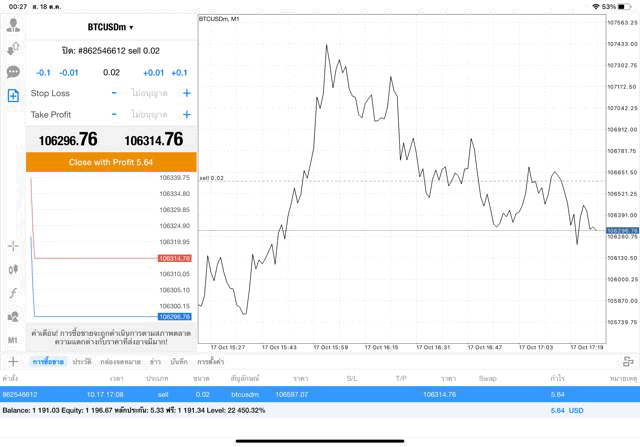Decrease volume by 0.1
This screenshot has height=447, width=640.
point(43,72)
